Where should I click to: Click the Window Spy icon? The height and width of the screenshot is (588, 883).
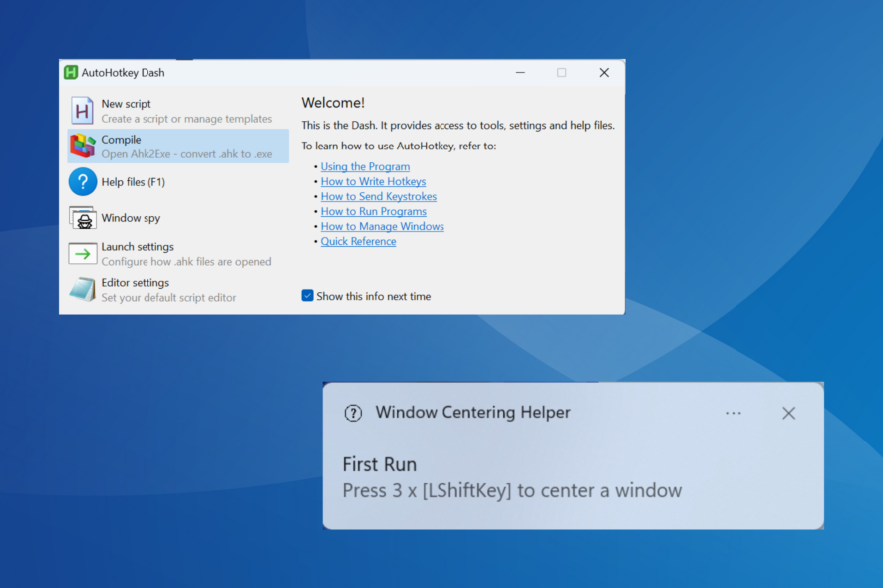[x=83, y=217]
